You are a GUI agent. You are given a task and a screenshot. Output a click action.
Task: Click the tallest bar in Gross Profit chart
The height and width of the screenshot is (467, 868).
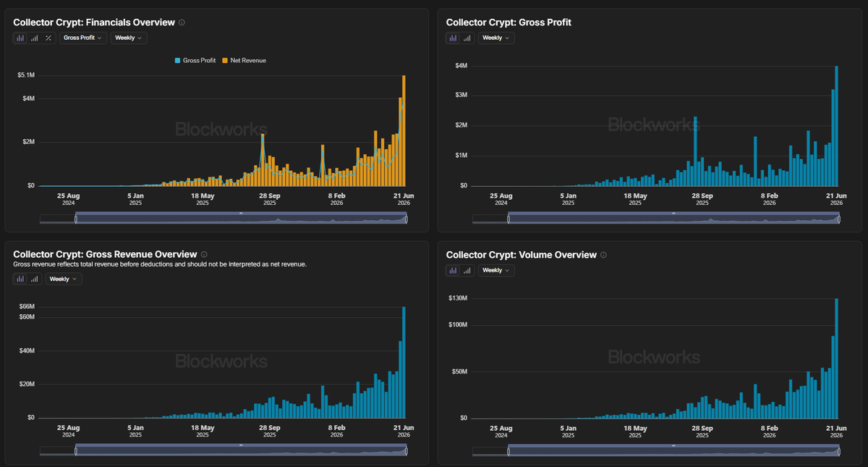point(836,126)
